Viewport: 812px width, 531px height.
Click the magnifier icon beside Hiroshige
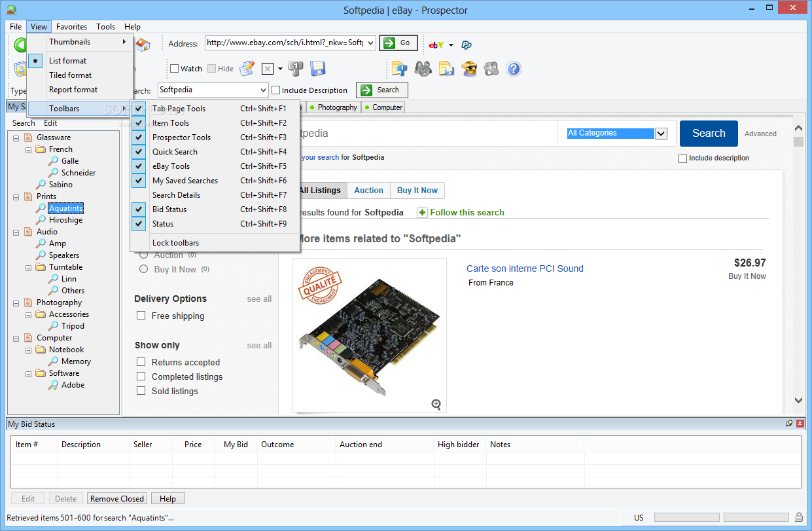click(41, 220)
